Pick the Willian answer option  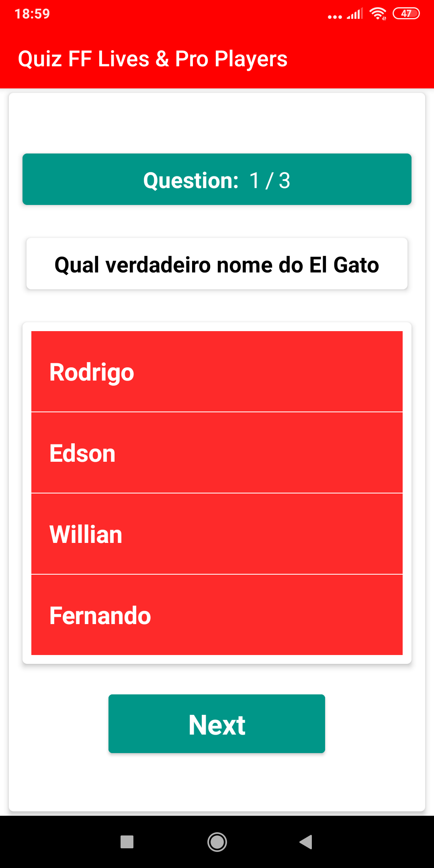pyautogui.click(x=217, y=534)
